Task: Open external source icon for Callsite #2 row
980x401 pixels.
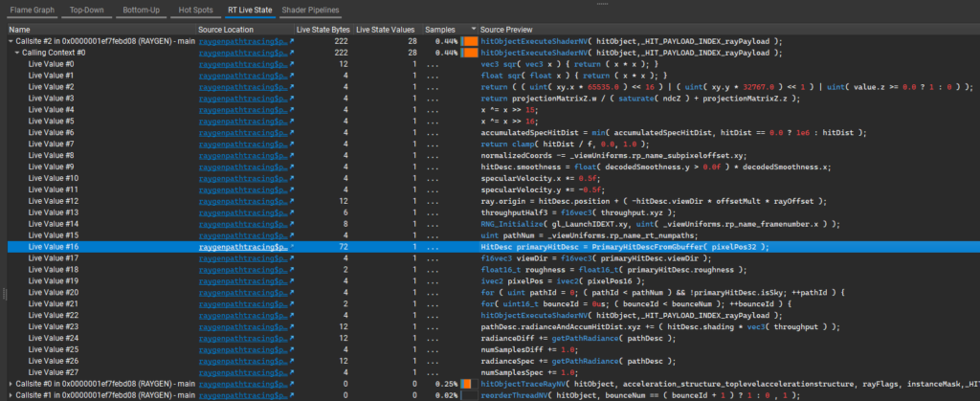Action: [x=291, y=41]
